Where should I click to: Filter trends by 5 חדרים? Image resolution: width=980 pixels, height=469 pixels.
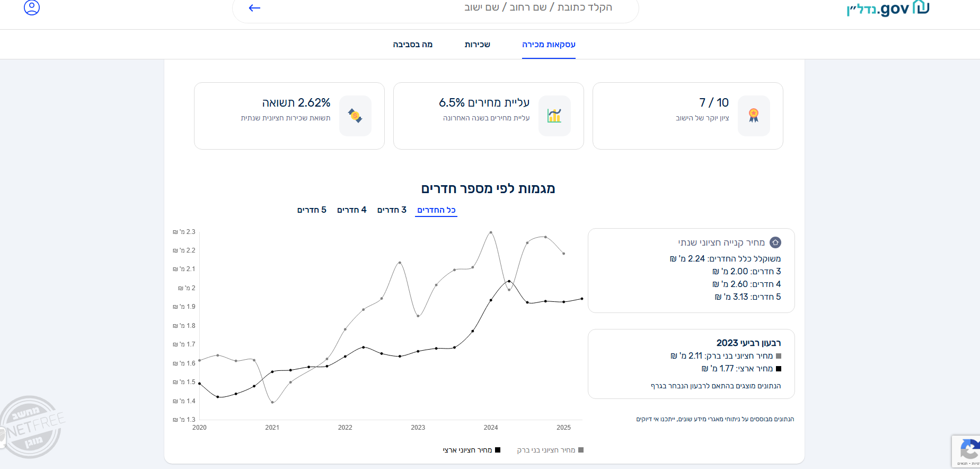312,210
